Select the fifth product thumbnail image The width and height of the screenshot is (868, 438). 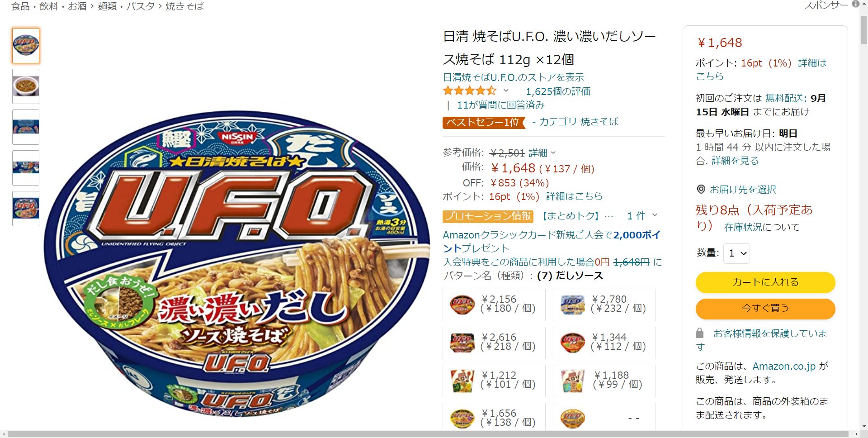coord(26,209)
